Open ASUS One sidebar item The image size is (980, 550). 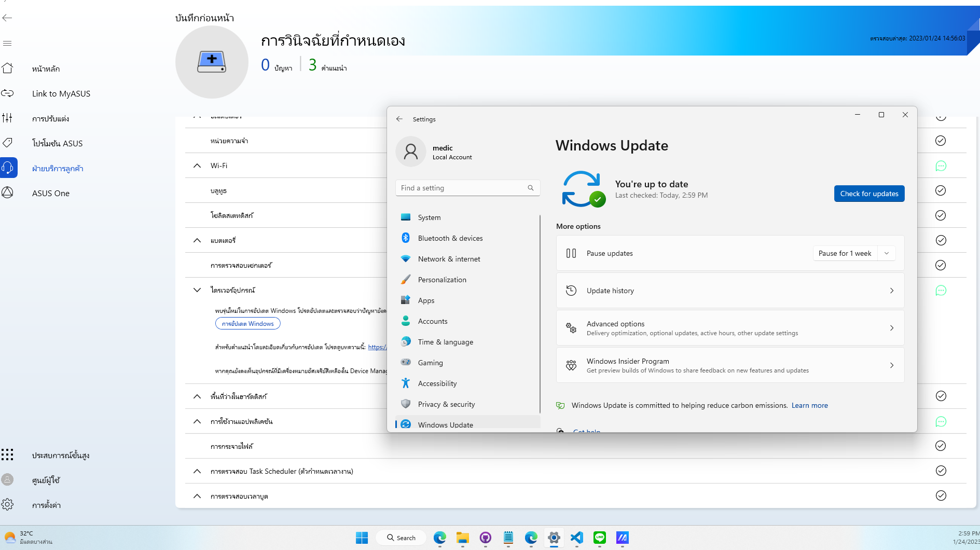(x=51, y=193)
